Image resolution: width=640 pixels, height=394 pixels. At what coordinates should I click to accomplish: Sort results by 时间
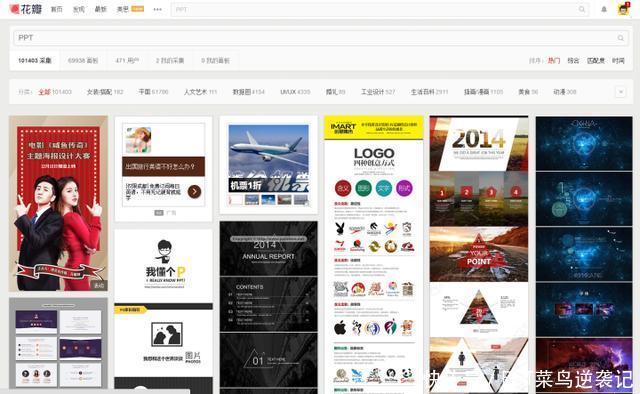click(618, 60)
